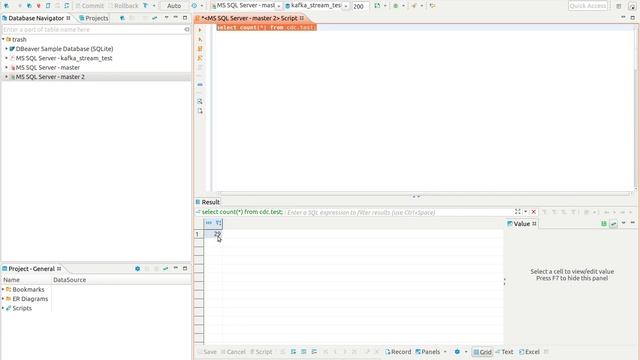Viewport: 640px width, 360px height.
Task: Click the filter funnel icon after Rollback
Action: coord(145,6)
